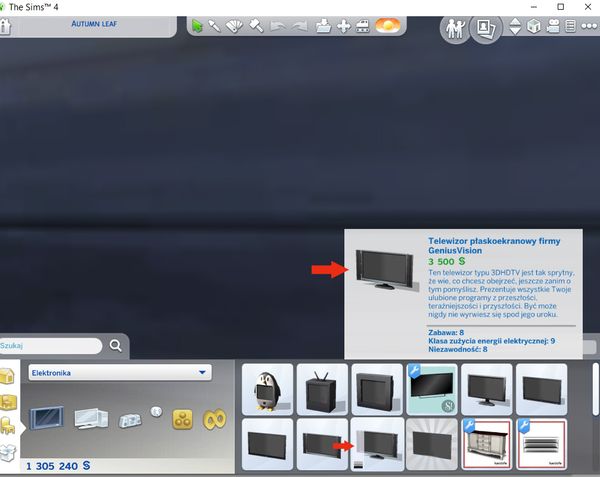This screenshot has width=600, height=477.
Task: Select the computers category icon
Action: 91,418
